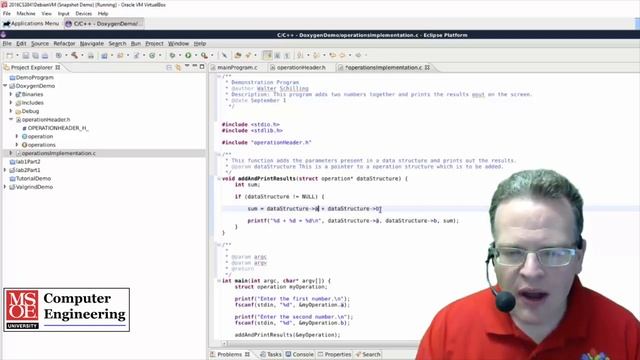The width and height of the screenshot is (640, 360).
Task: Click the Save All toolbar icon
Action: (36, 55)
